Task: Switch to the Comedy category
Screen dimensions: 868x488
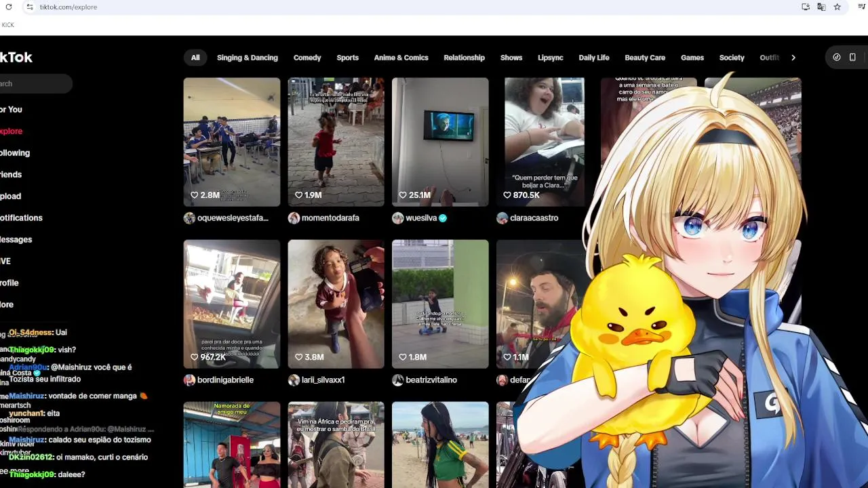Action: tap(307, 58)
